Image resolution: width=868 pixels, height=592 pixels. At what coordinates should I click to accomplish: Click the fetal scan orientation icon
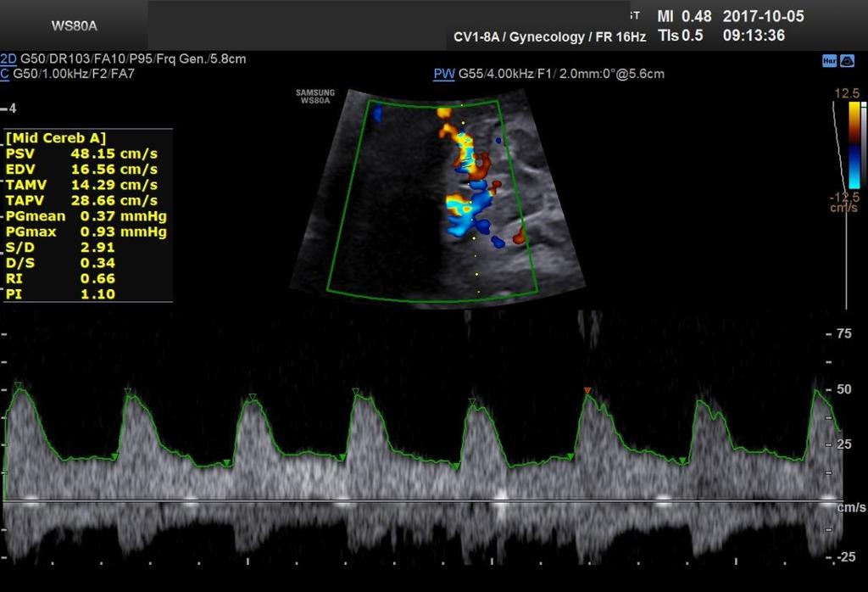(847, 61)
